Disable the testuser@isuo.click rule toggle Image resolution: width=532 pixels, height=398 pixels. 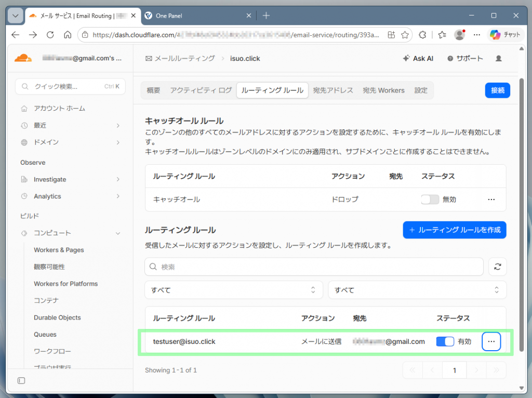[x=445, y=342]
